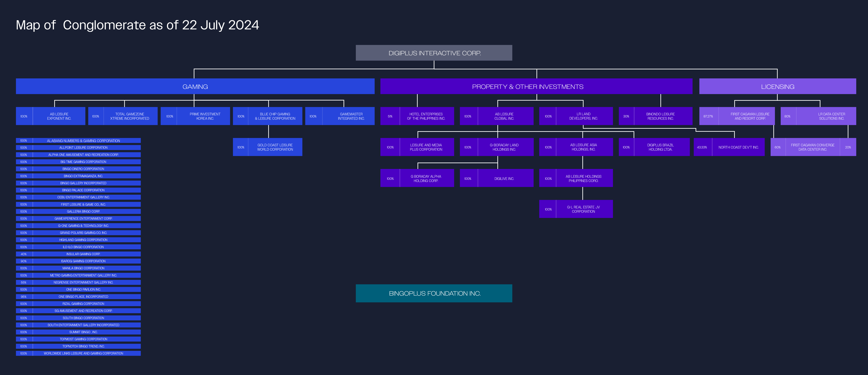Screen dimensions: 868x375
Task: Select NEGRENSE ENTERTAINMENT GALLERY INC. row
Action: tap(78, 282)
